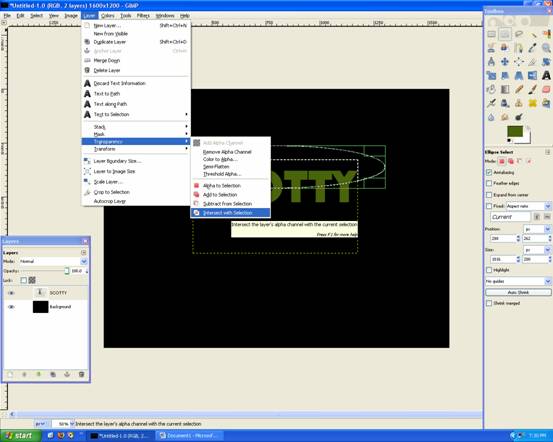This screenshot has height=442, width=553.
Task: Click anchor layer icon in Layers panel
Action: click(x=67, y=374)
